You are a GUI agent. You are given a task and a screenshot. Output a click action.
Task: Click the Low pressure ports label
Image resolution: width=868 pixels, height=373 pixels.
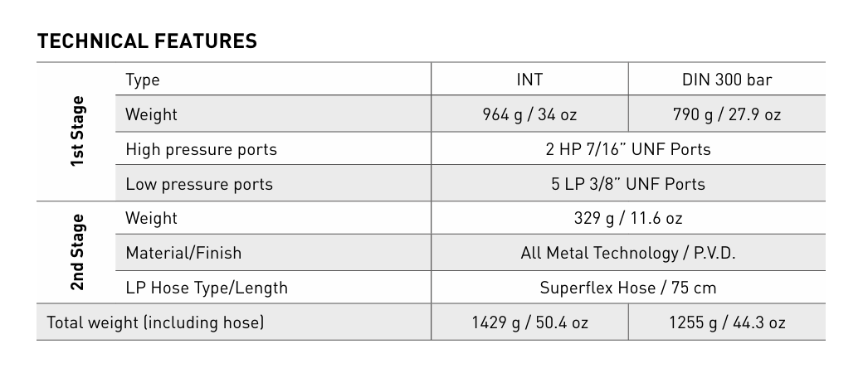pyautogui.click(x=199, y=184)
